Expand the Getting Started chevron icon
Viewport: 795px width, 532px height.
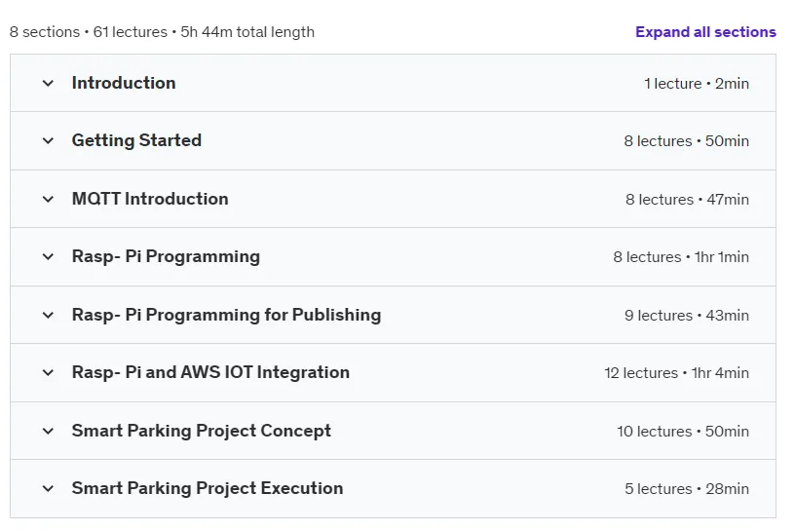(48, 140)
